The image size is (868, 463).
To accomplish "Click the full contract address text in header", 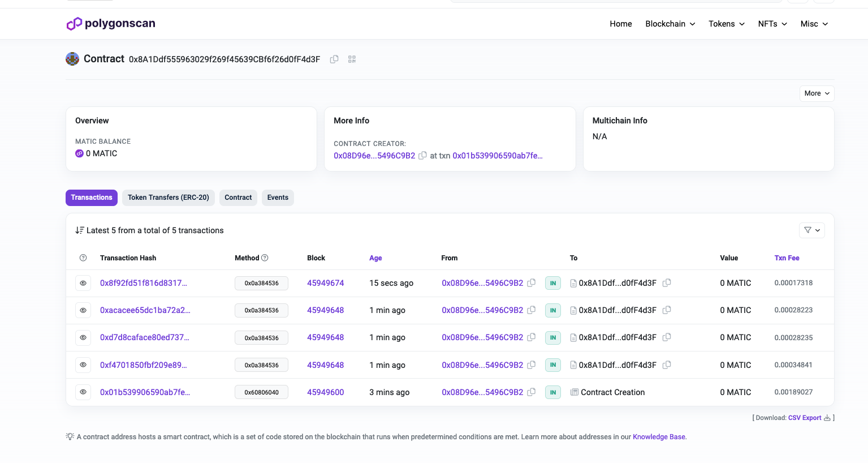I will click(224, 59).
